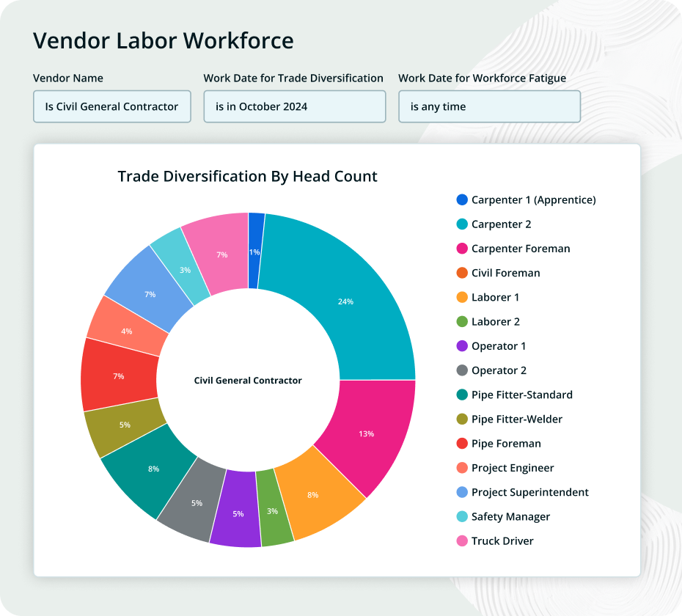Screen dimensions: 682x616
Task: Select Project Engineer in the legend
Action: (512, 468)
